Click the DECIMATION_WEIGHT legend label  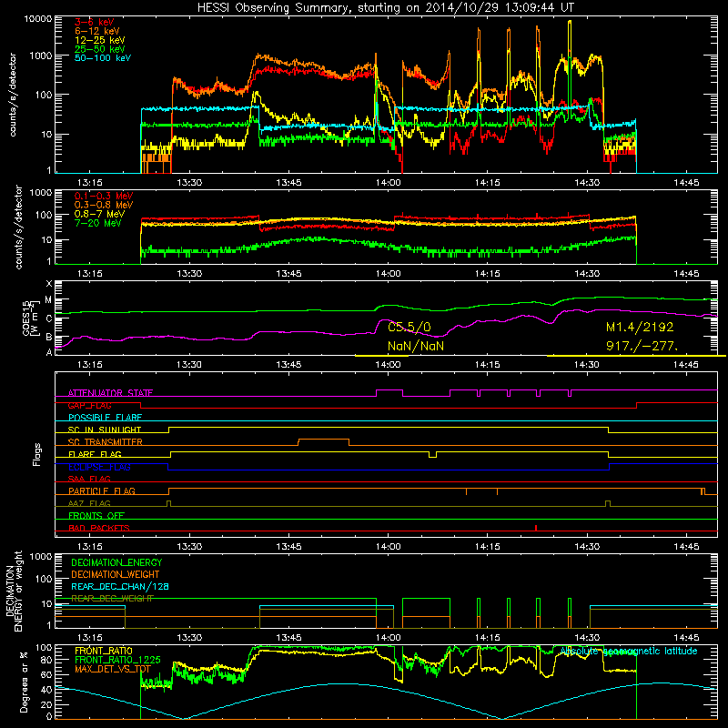click(x=116, y=575)
